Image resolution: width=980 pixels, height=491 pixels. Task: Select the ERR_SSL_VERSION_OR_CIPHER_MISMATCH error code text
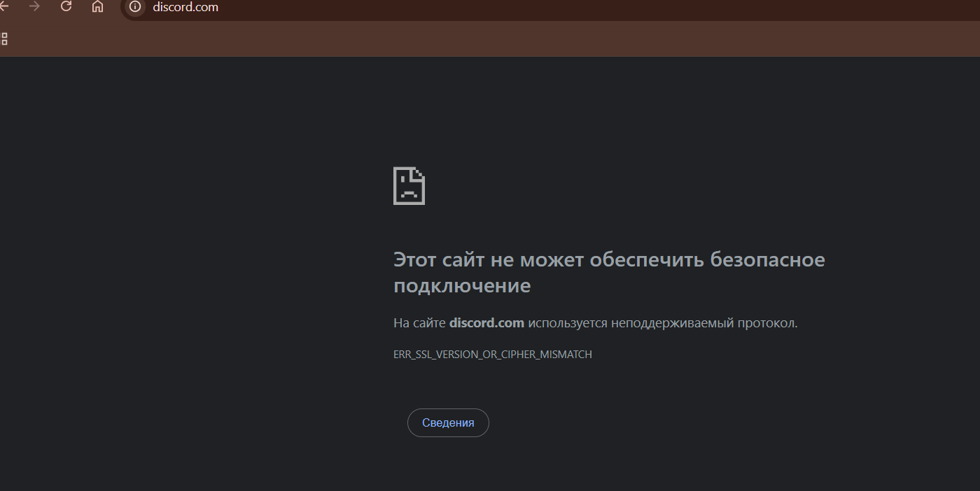tap(493, 355)
